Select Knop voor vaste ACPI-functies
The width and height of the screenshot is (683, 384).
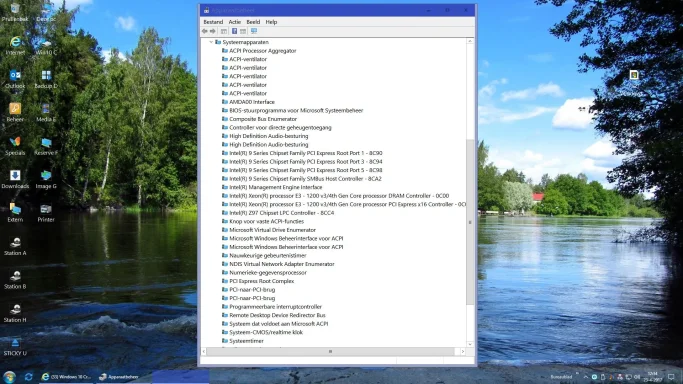click(x=266, y=221)
